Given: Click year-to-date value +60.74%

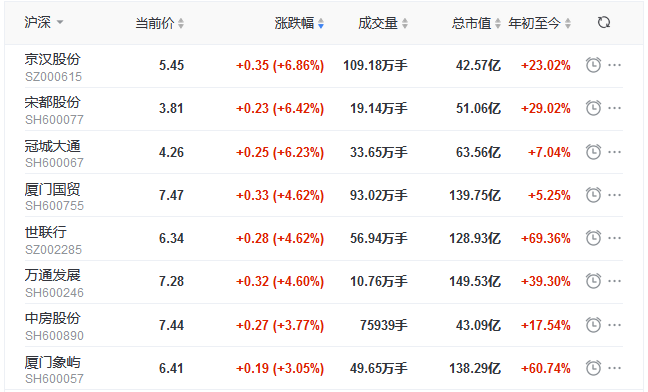Looking at the screenshot, I should click(x=546, y=368).
